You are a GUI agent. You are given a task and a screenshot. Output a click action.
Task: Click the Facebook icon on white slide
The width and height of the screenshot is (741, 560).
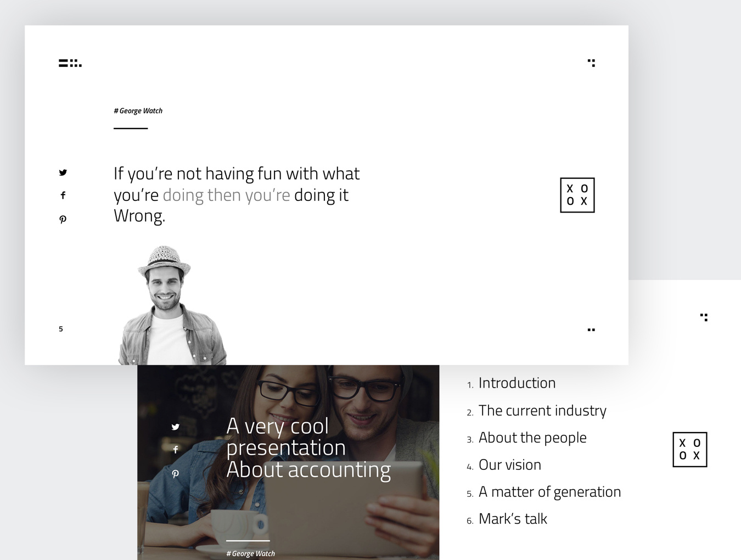(63, 195)
